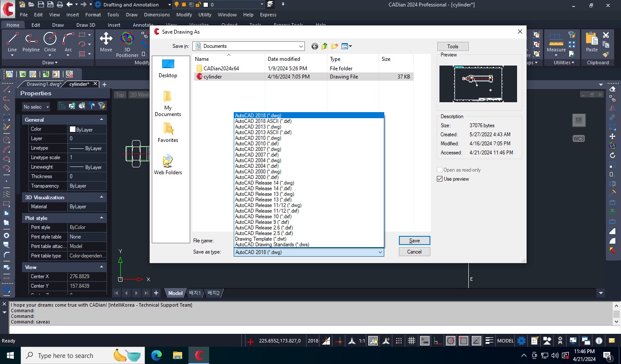Collapse the General properties section
Image resolution: width=621 pixels, height=364 pixels.
tap(101, 119)
